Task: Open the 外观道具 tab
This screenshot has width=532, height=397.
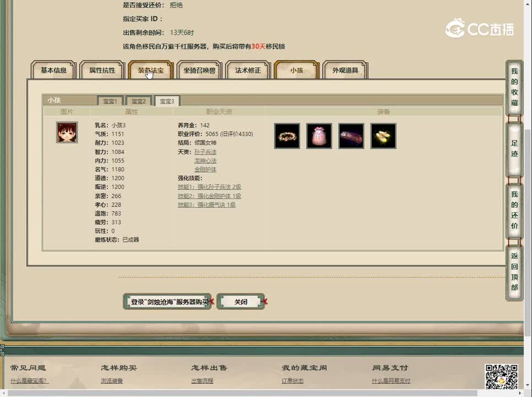Action: [345, 70]
